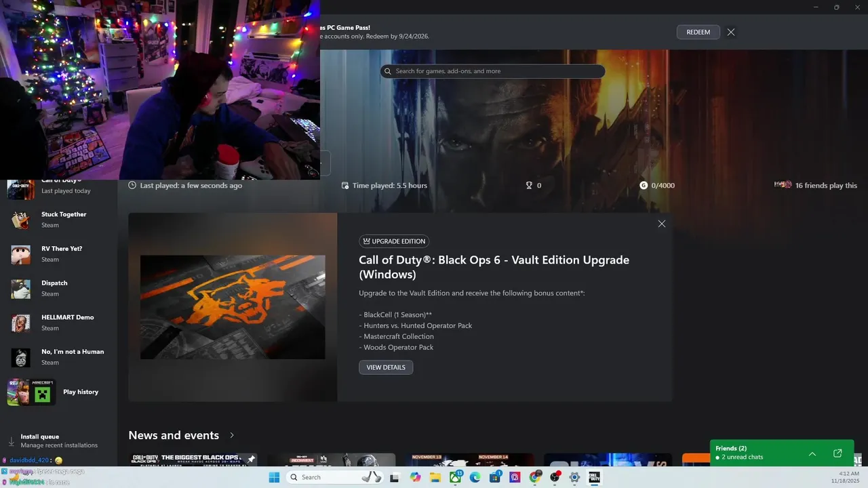Click the Call of Duty sidebar icon
This screenshot has width=868, height=488.
click(x=20, y=190)
